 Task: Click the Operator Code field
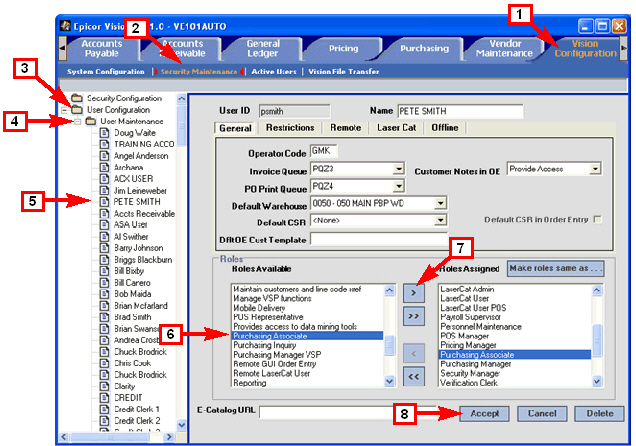tap(323, 151)
